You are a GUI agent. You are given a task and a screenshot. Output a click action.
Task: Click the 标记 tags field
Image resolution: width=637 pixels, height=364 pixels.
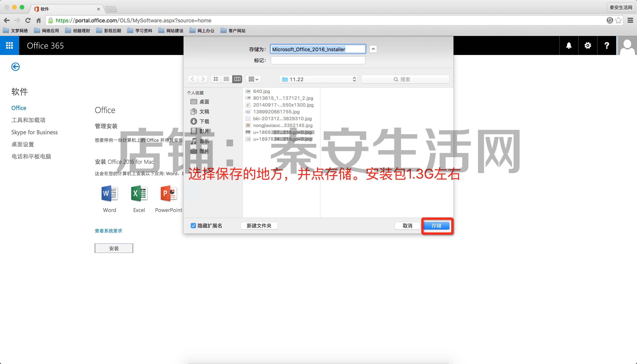(x=318, y=60)
